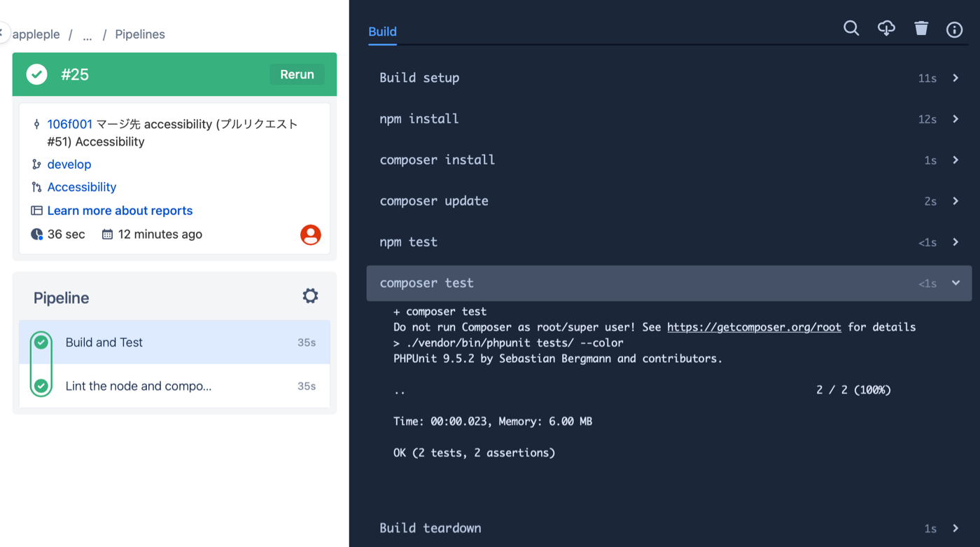This screenshot has height=547, width=980.
Task: Open build info circle icon
Action: (954, 29)
